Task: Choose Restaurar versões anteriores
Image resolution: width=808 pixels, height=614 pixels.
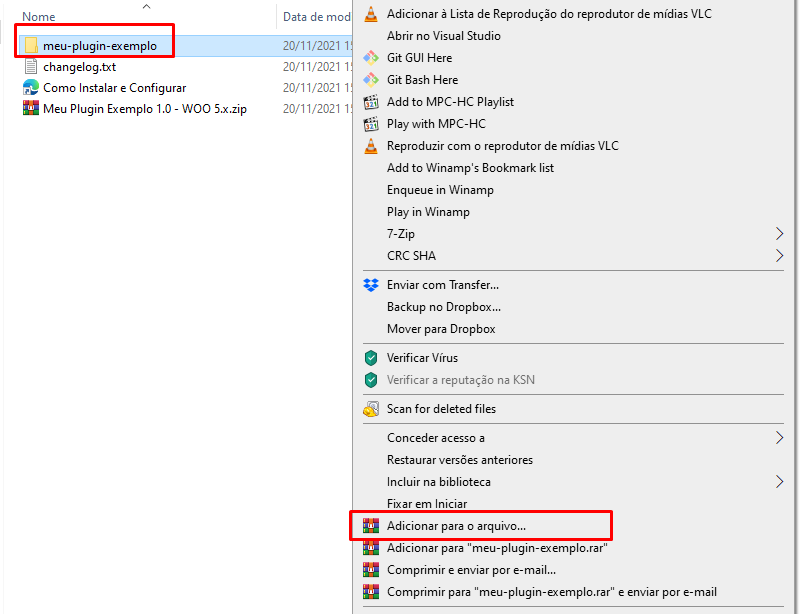Action: click(459, 460)
